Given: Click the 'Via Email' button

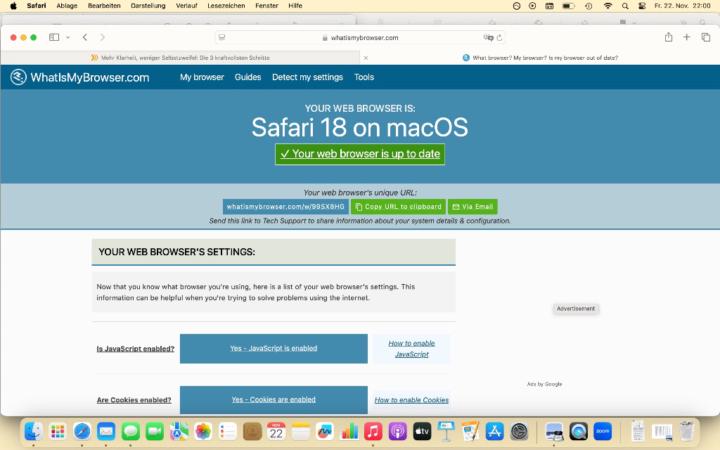Looking at the screenshot, I should [x=472, y=207].
